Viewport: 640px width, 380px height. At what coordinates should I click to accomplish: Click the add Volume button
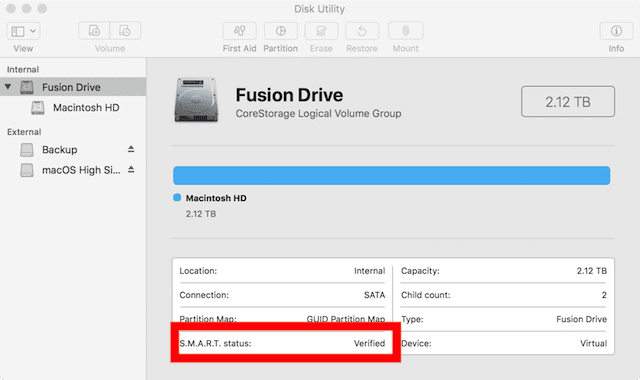pos(94,31)
